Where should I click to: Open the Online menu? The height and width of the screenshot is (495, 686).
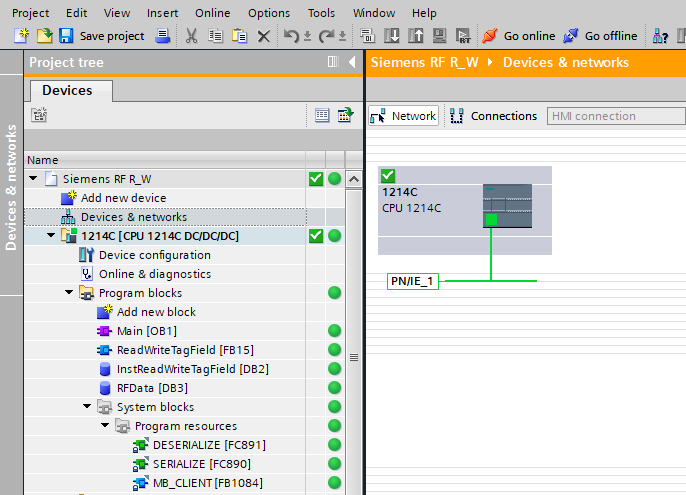pos(212,13)
